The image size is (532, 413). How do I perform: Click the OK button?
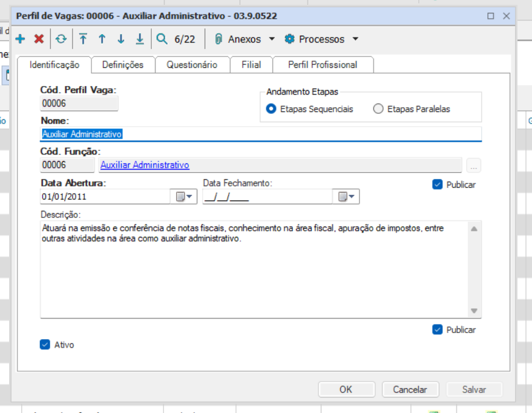click(346, 389)
